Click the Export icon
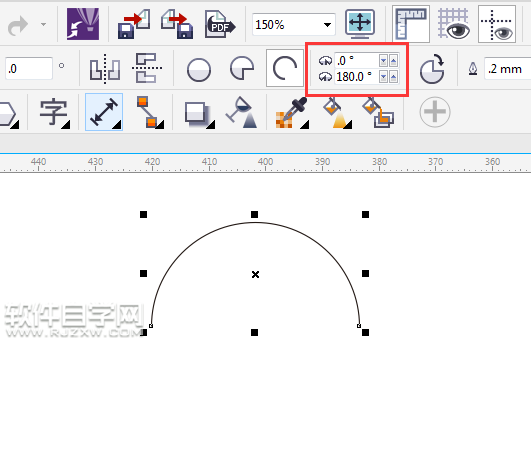Image resolution: width=531 pixels, height=457 pixels. (177, 24)
